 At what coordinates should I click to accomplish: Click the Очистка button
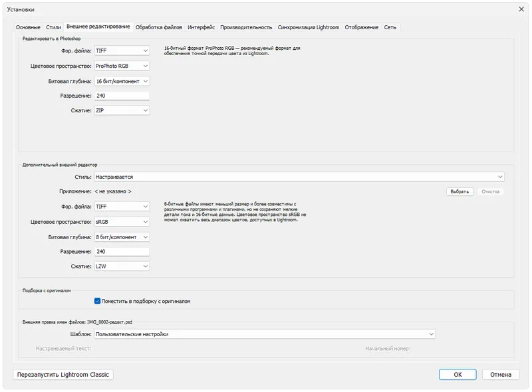tap(490, 191)
